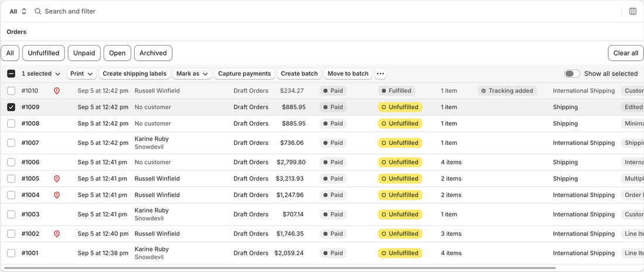Check the box for order #1003
This screenshot has height=272, width=644.
tap(11, 214)
